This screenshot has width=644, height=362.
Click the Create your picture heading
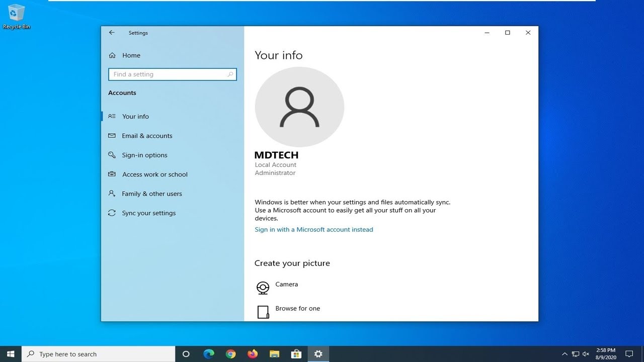tap(292, 263)
